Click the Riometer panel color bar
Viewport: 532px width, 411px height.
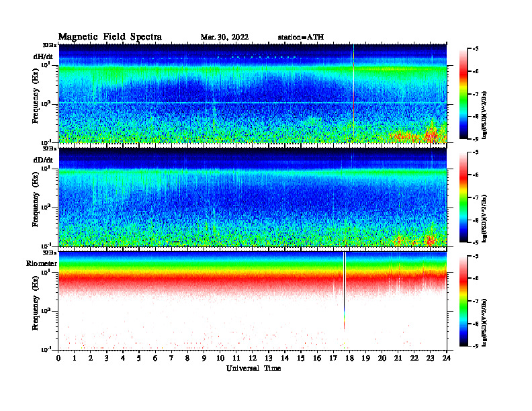pos(463,301)
